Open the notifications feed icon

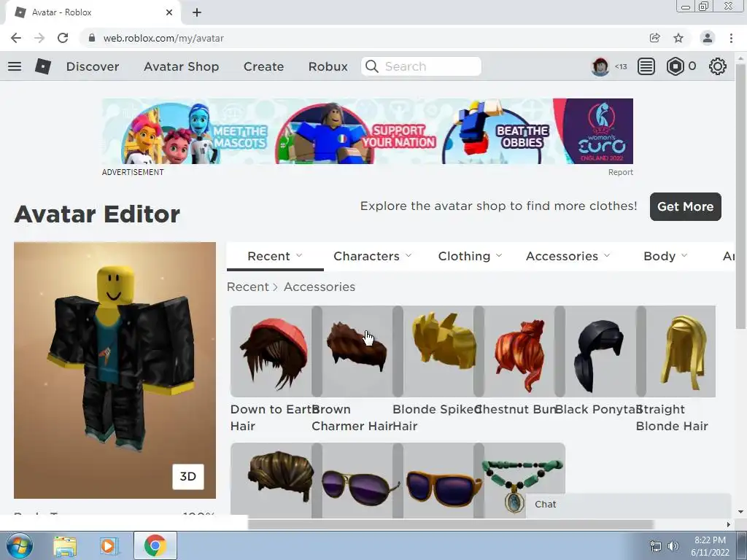[x=646, y=66]
